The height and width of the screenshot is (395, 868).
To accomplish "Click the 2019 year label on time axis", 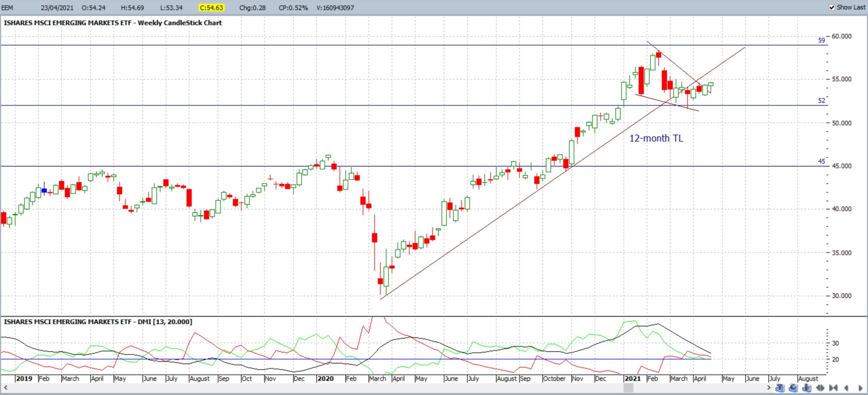I will [24, 378].
